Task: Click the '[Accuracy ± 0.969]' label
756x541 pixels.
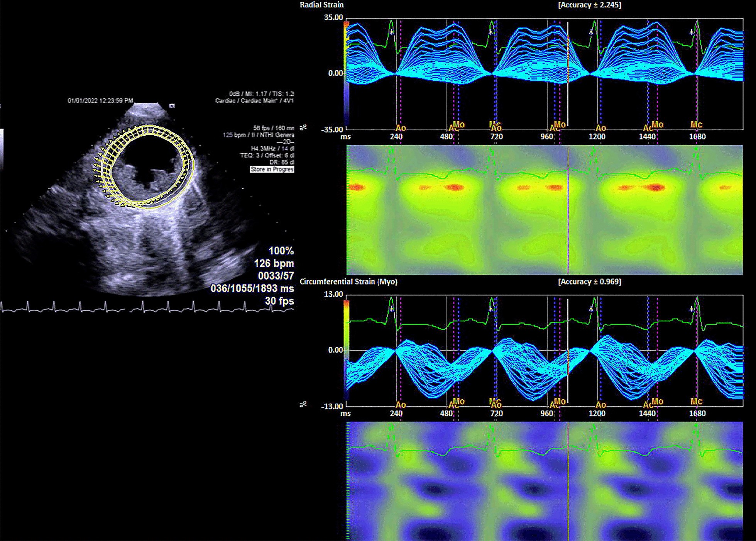Action: pyautogui.click(x=589, y=282)
